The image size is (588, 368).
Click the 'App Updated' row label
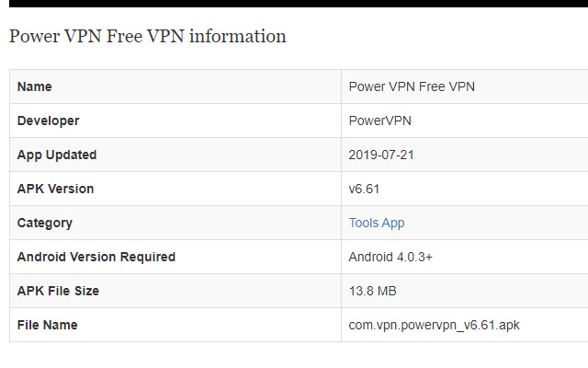pos(57,155)
